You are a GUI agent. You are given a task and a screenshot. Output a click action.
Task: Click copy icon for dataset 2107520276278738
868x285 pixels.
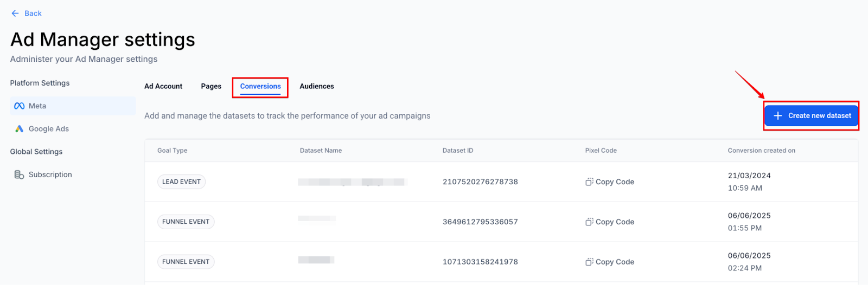[x=589, y=182]
